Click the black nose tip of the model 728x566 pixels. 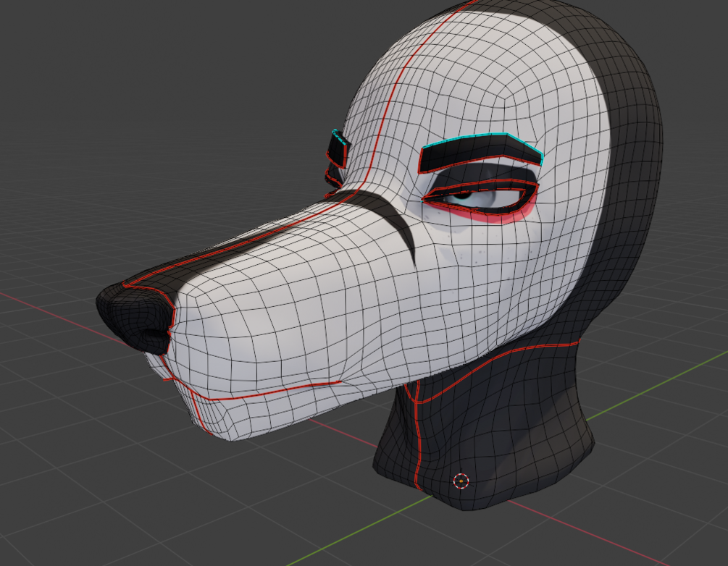135,318
